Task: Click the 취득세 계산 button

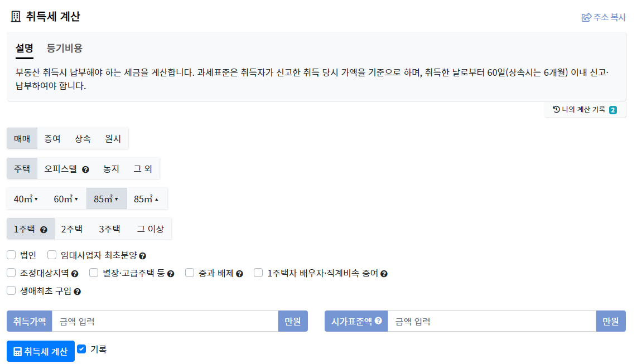Action: (40, 351)
